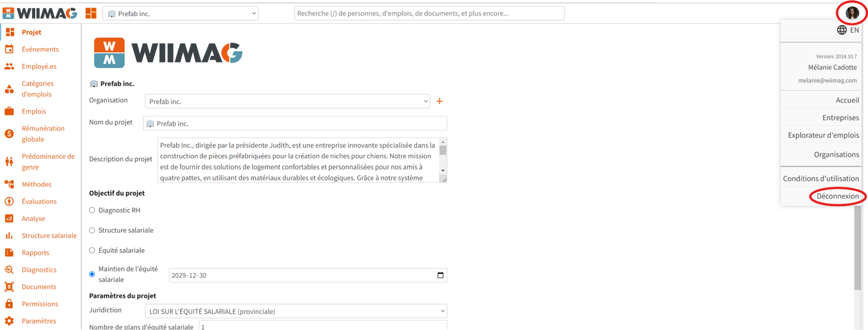Click the Diagnostics magnifier icon
868x330 pixels.
pos(9,270)
